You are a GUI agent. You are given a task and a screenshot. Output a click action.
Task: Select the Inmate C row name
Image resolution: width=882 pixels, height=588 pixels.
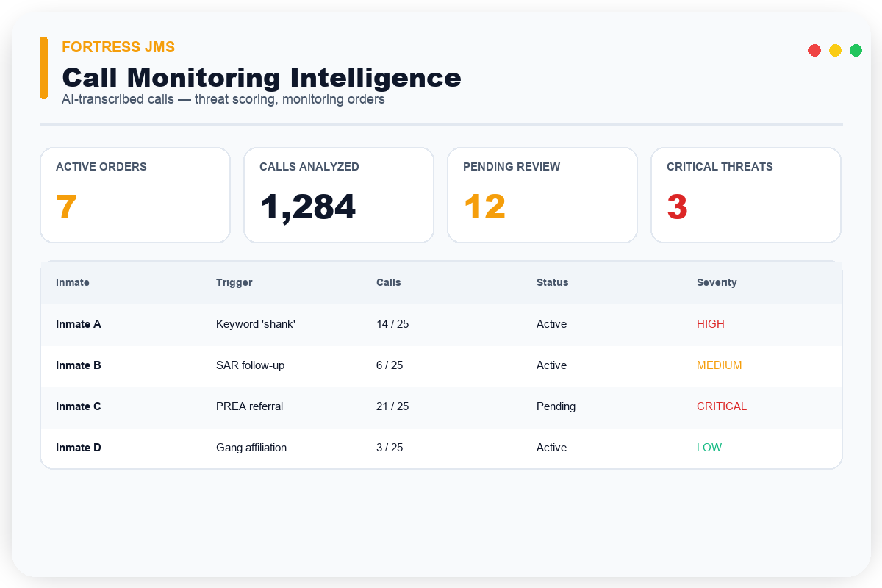tap(79, 406)
